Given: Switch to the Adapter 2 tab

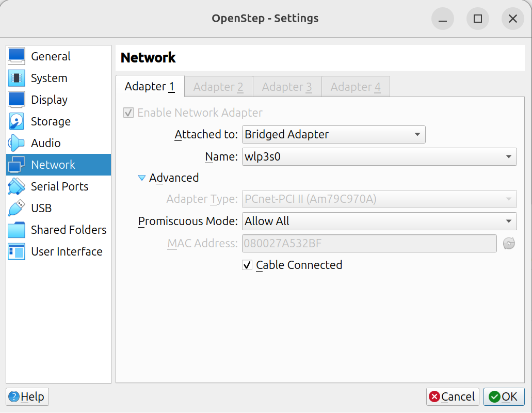Looking at the screenshot, I should (x=218, y=87).
